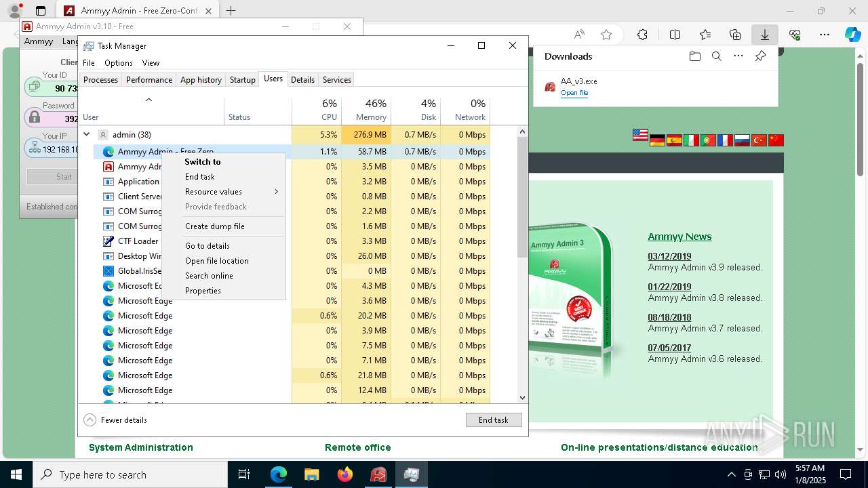Image resolution: width=868 pixels, height=488 pixels.
Task: Open new Edge tab plus button
Action: coord(231,11)
